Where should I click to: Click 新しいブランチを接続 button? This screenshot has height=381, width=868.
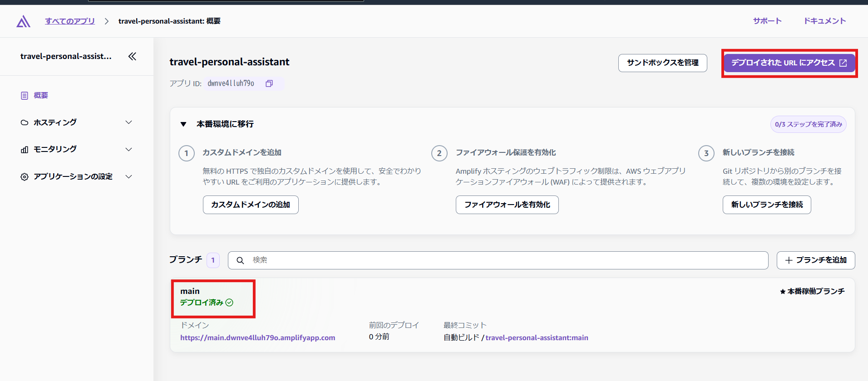pyautogui.click(x=767, y=205)
